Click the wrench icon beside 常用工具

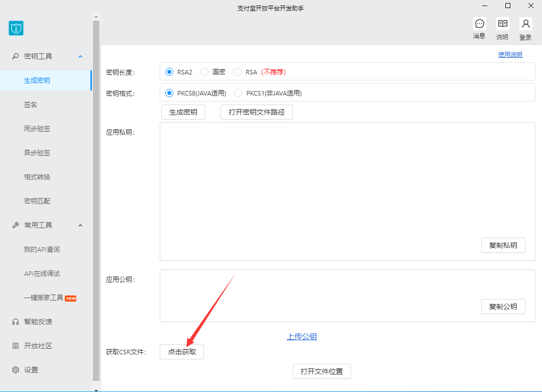click(16, 225)
